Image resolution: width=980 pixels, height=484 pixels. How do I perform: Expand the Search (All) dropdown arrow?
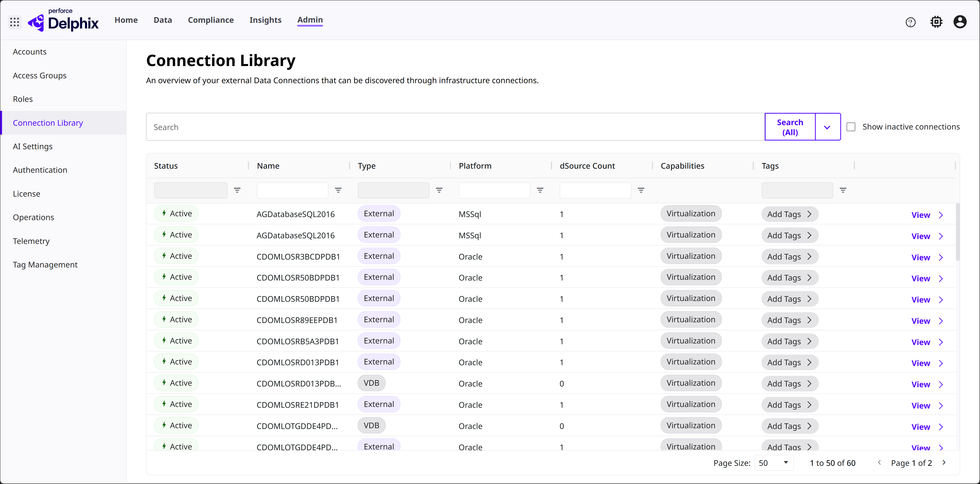click(x=827, y=127)
